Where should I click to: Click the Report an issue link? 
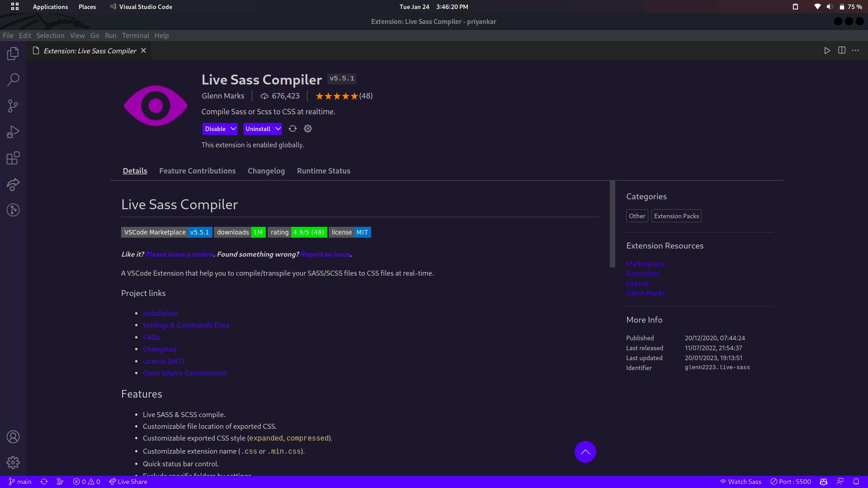[x=325, y=254]
